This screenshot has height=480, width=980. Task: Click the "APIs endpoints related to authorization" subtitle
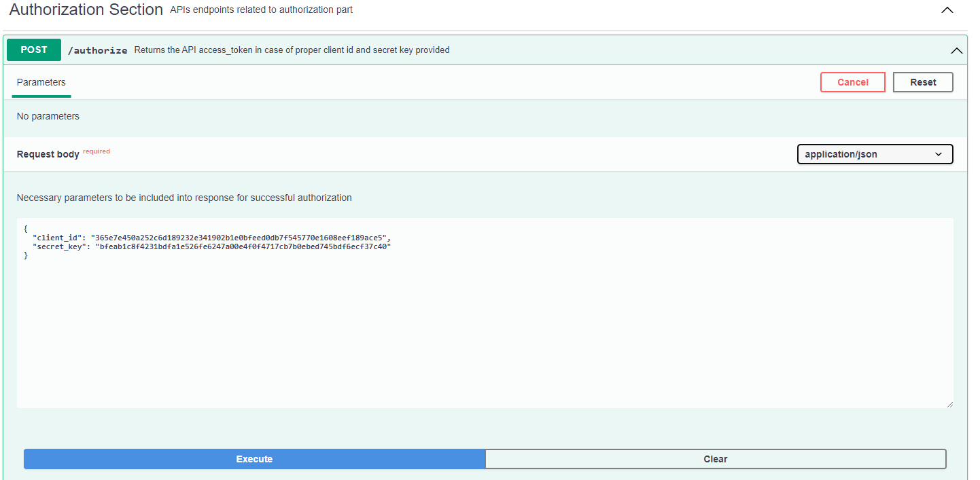262,10
